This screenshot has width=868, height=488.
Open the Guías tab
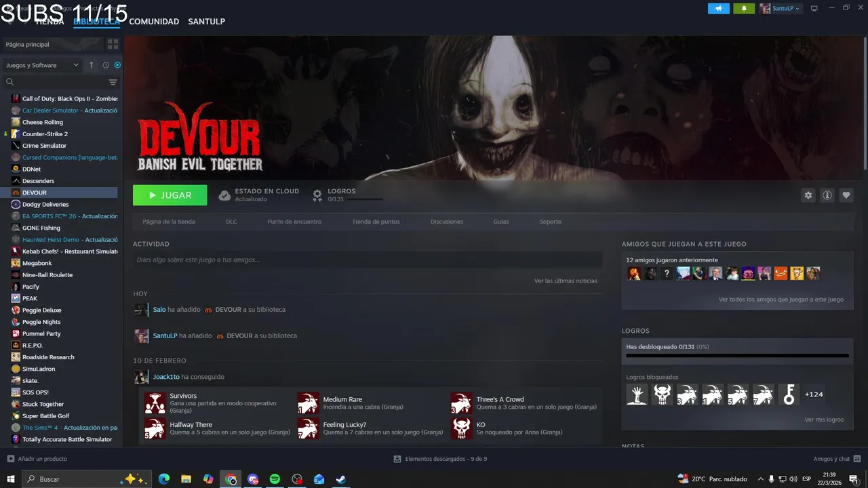501,222
